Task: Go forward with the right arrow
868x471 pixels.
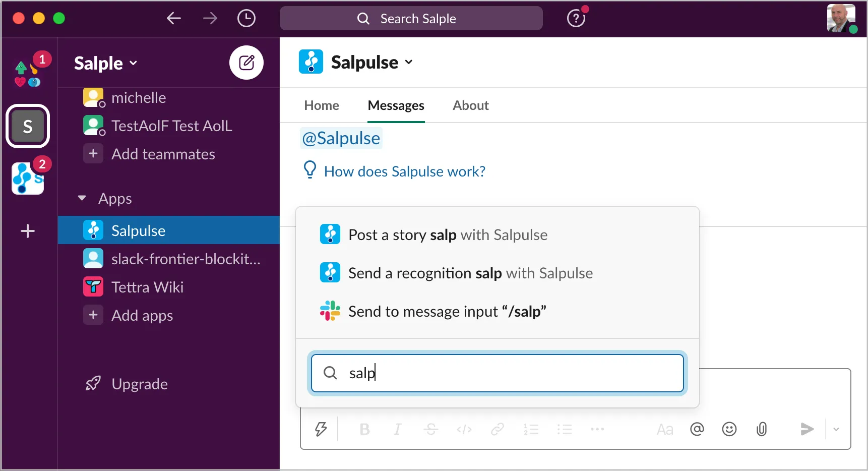Action: click(210, 19)
